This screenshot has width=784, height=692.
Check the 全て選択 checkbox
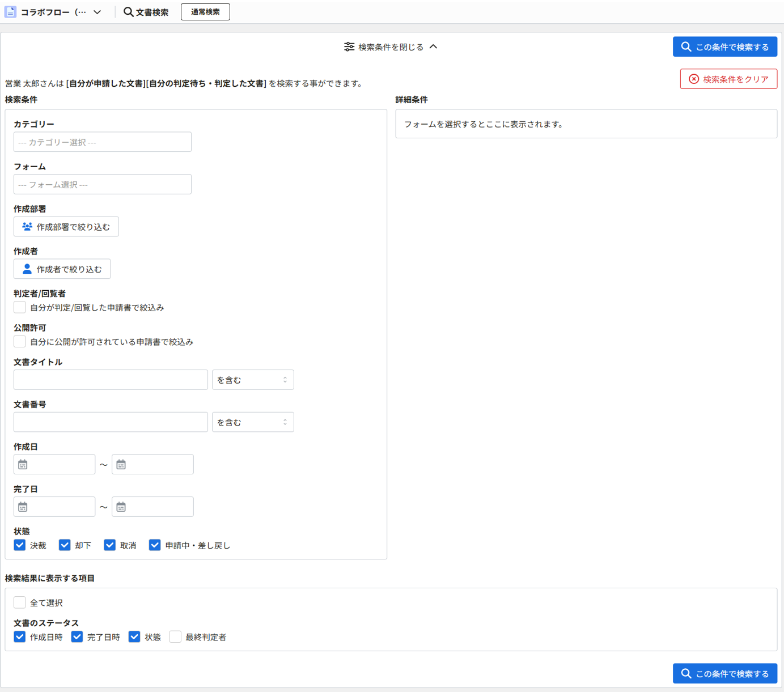tap(20, 602)
